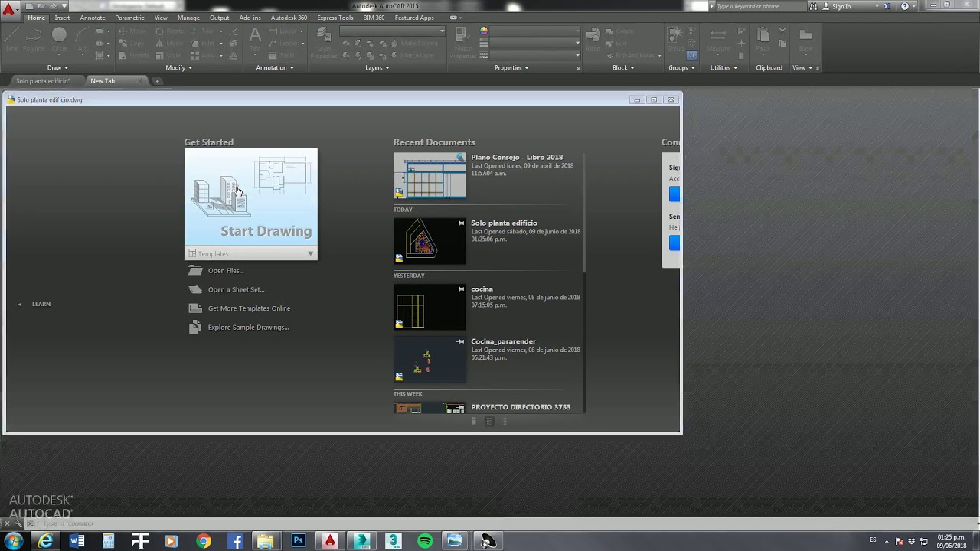Viewport: 980px width, 551px height.
Task: Expand the Draw panel dropdown
Action: [x=58, y=67]
